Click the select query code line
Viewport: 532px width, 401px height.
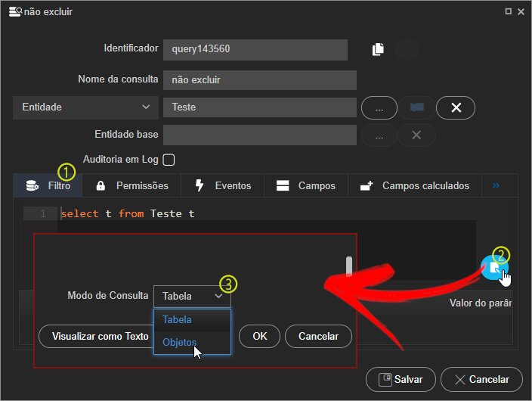point(128,214)
